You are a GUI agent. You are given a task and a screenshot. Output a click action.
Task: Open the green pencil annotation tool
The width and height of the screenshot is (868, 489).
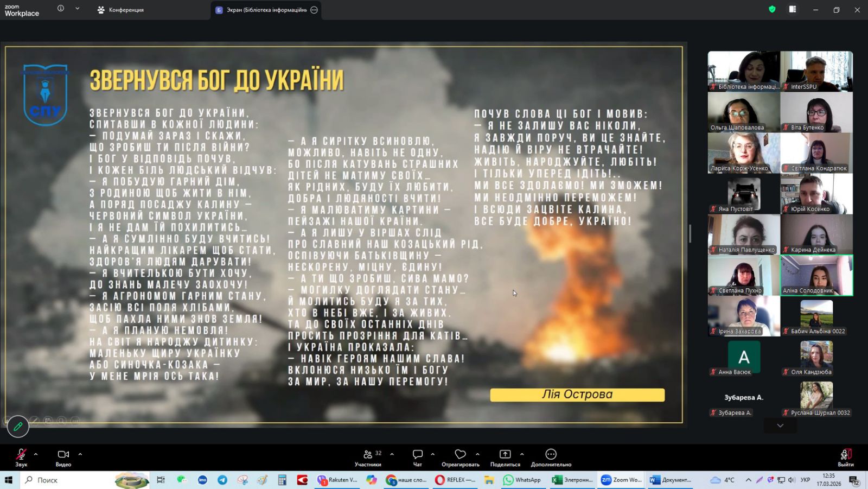[18, 427]
